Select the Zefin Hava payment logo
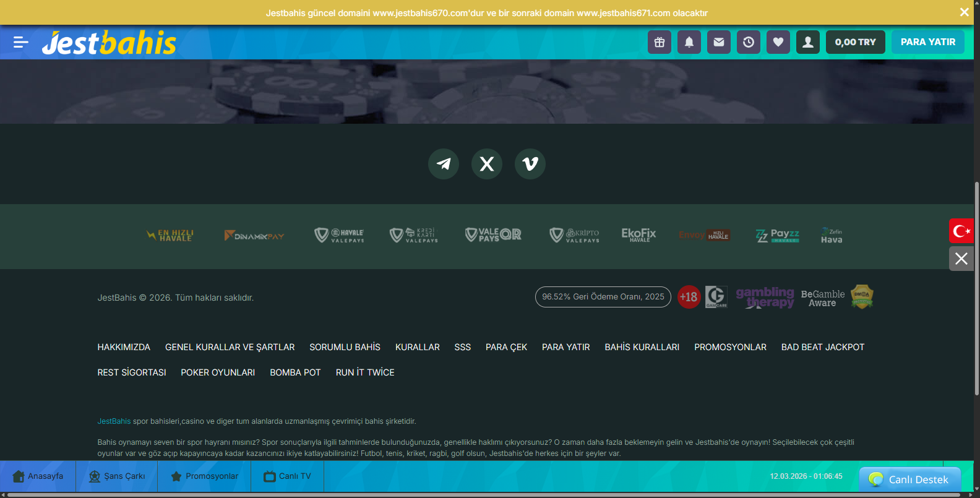Screen dimensions: 980x498 832,236
